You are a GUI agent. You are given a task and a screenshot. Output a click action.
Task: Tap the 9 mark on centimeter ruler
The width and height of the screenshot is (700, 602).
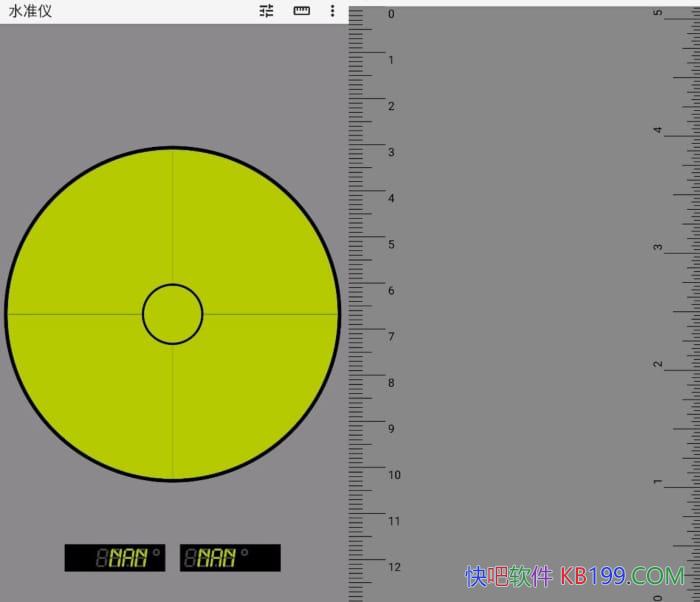(391, 429)
